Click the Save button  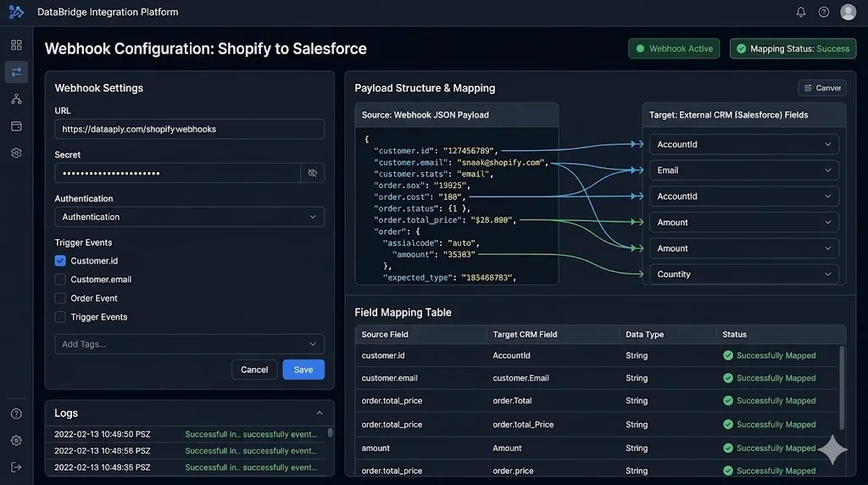click(303, 370)
